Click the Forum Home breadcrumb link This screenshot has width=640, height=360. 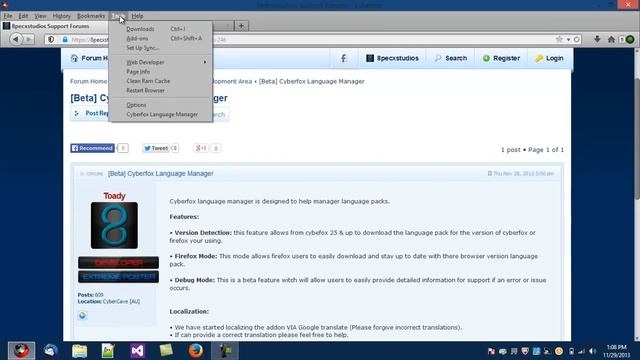pyautogui.click(x=88, y=81)
